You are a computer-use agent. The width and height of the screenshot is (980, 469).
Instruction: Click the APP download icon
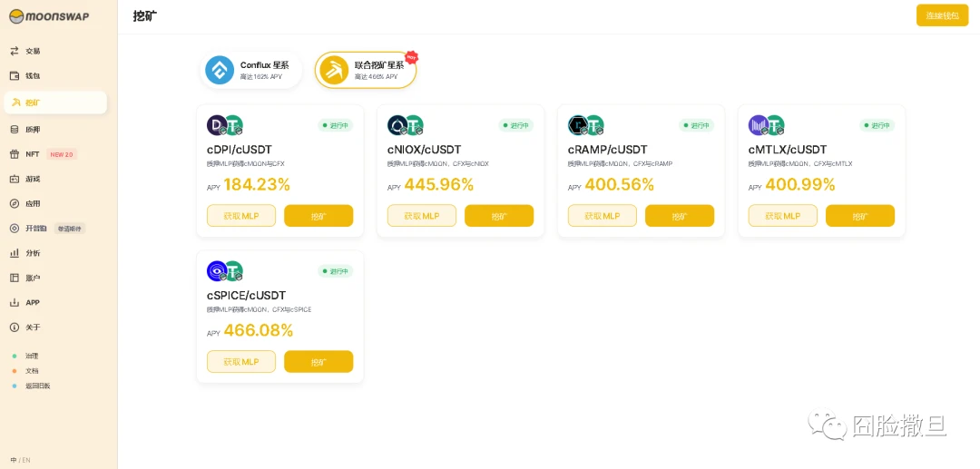15,302
